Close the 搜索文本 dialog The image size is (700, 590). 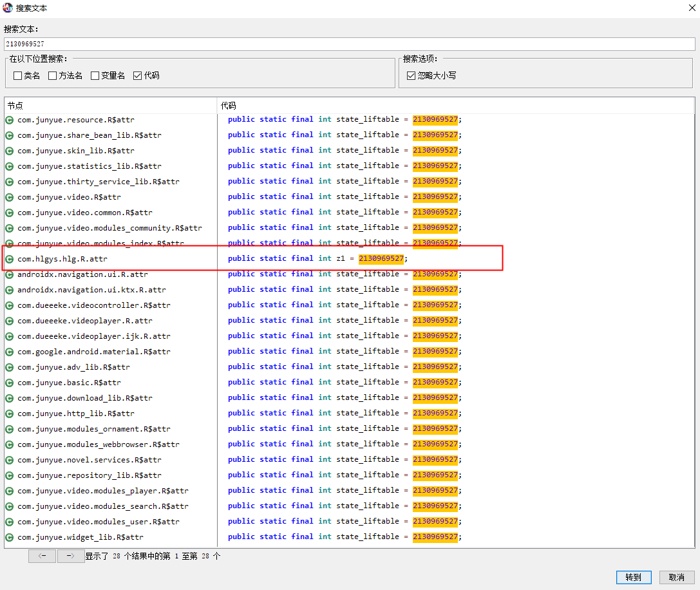click(x=692, y=8)
